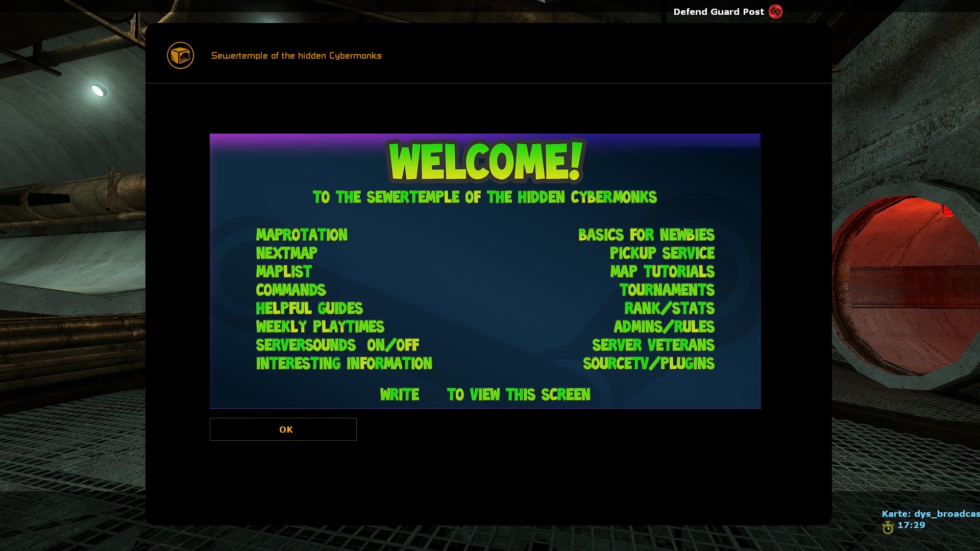The width and height of the screenshot is (980, 551).
Task: Open the MAPROTATION entry
Action: coord(302,235)
